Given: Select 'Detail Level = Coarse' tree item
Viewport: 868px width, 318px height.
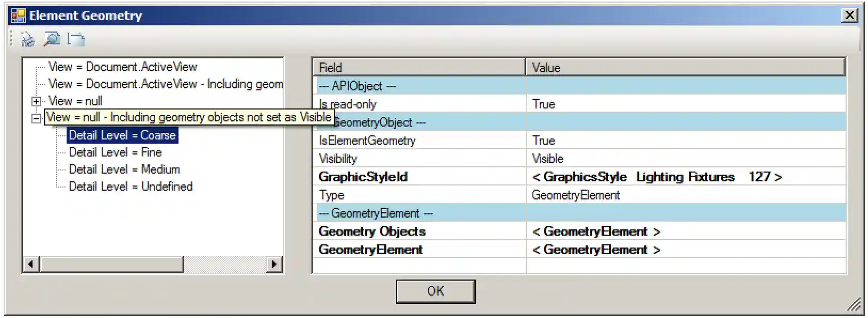Looking at the screenshot, I should (122, 136).
